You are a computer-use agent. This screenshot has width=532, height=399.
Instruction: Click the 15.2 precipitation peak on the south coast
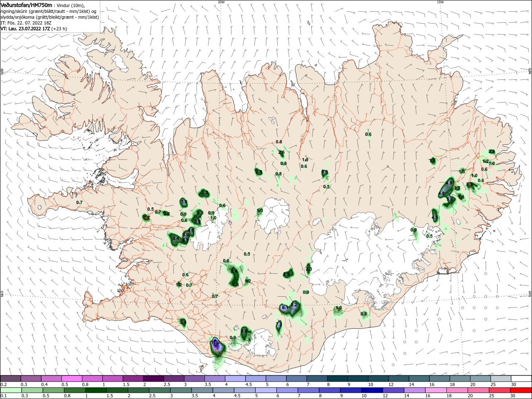tap(215, 342)
